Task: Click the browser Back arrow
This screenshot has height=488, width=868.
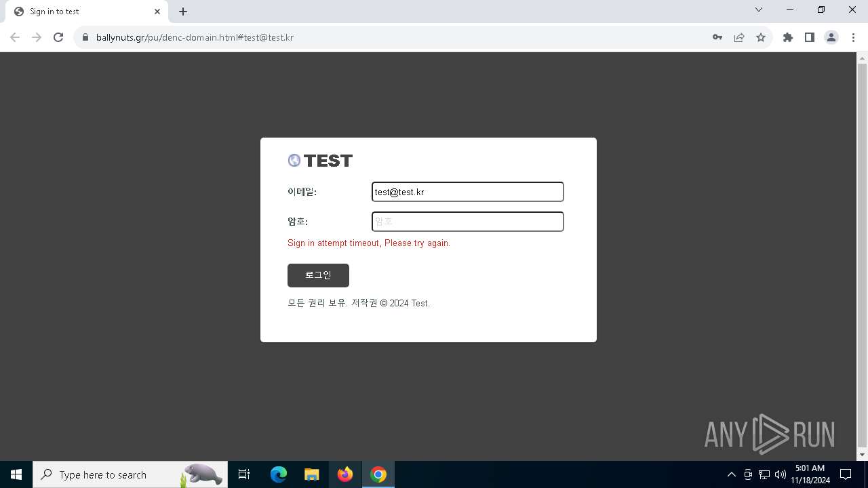Action: click(15, 37)
